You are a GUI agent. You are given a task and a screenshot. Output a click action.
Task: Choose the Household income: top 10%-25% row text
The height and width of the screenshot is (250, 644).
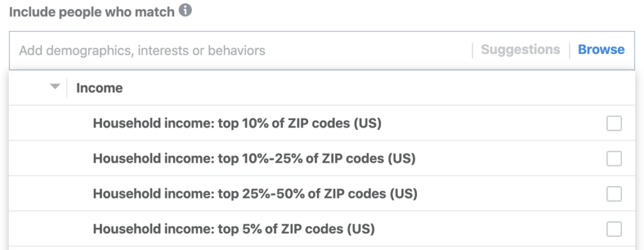click(254, 158)
